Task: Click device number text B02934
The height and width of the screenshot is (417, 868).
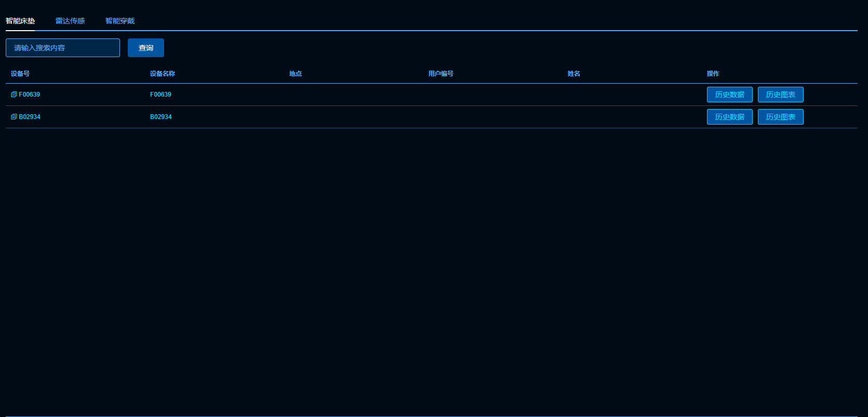Action: point(30,117)
